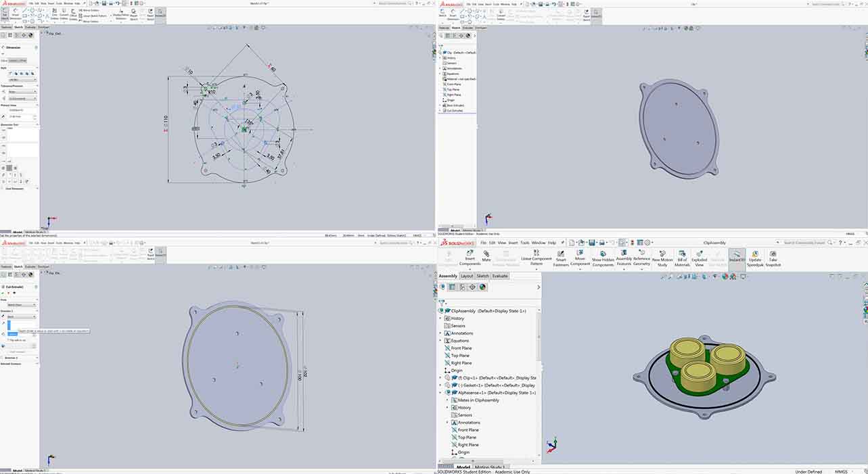Screen dimensions: 868x474
Task: Open the Tools menu in ClipAssembly window
Action: pos(525,242)
